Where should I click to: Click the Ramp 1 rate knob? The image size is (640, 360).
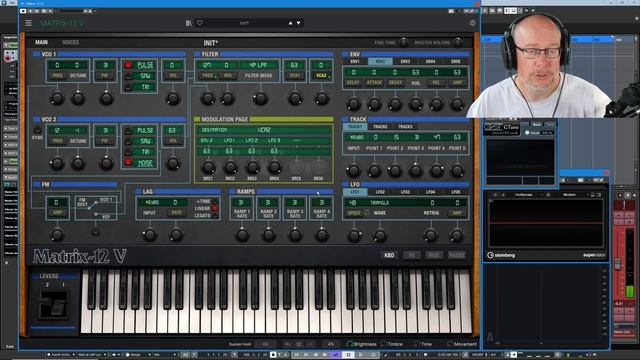242,235
